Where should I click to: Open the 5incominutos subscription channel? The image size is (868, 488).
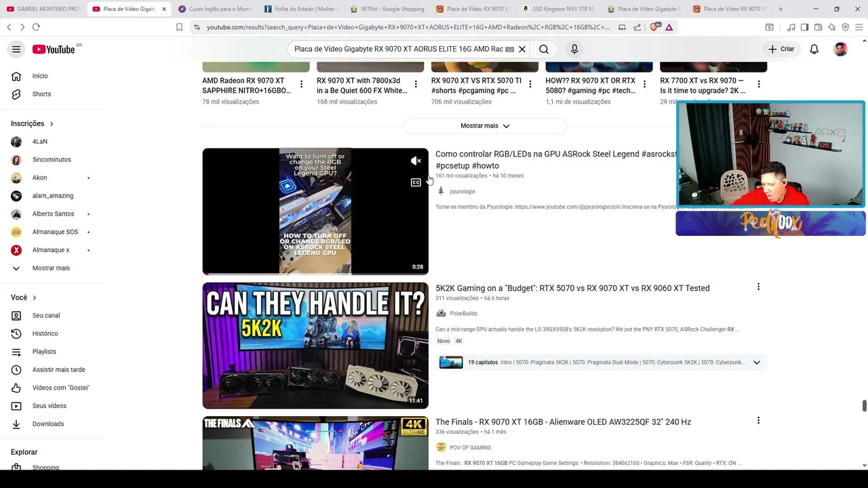pos(52,159)
